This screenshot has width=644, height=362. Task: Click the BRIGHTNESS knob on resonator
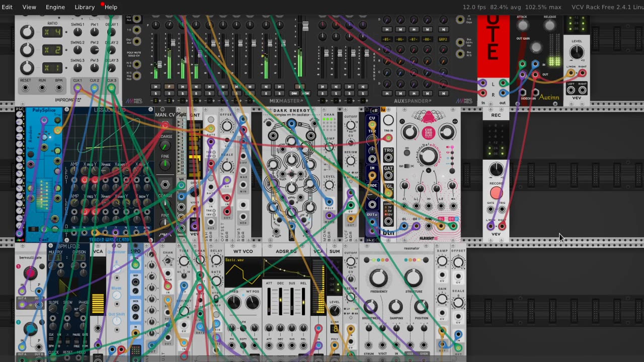pyautogui.click(x=370, y=306)
